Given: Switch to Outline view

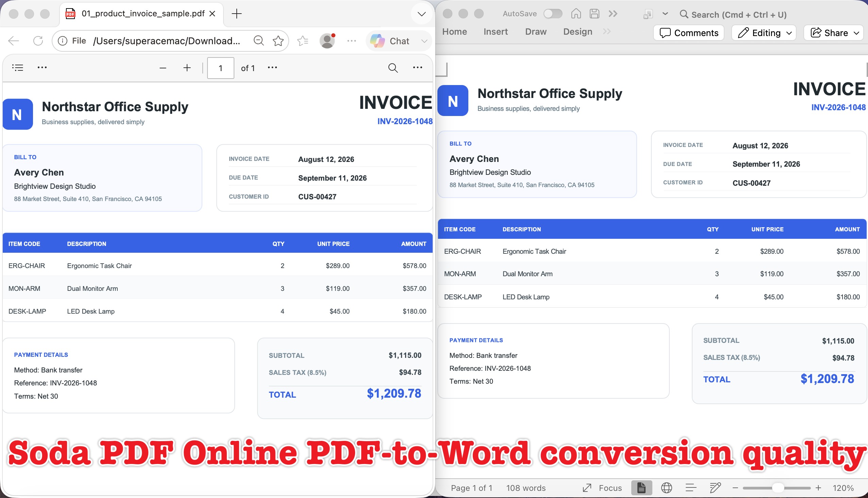Looking at the screenshot, I should 691,488.
